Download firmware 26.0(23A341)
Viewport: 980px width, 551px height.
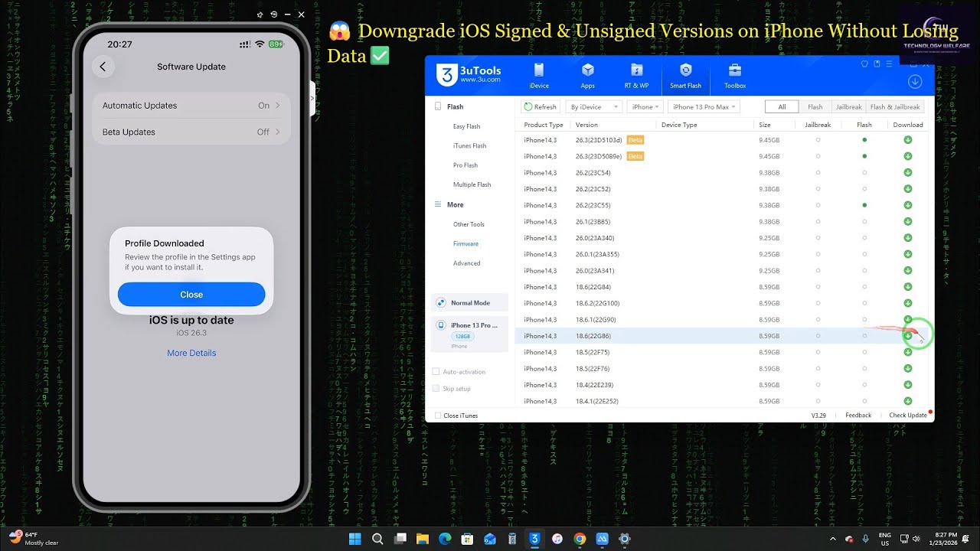click(908, 271)
